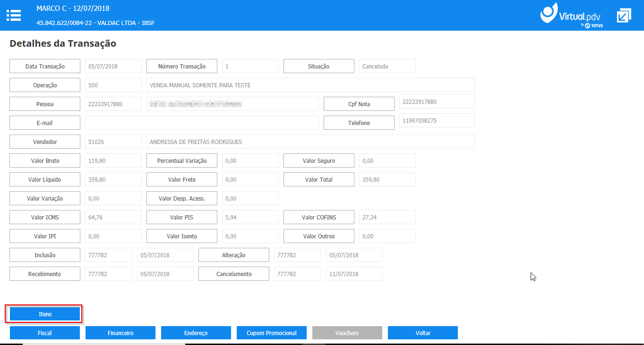
Task: Click the Telefone value field
Action: (x=437, y=120)
